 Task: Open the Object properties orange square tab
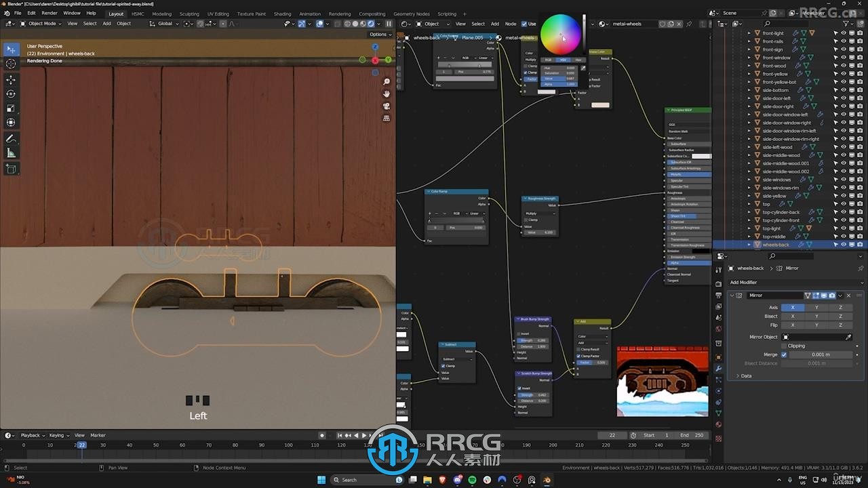pyautogui.click(x=719, y=357)
